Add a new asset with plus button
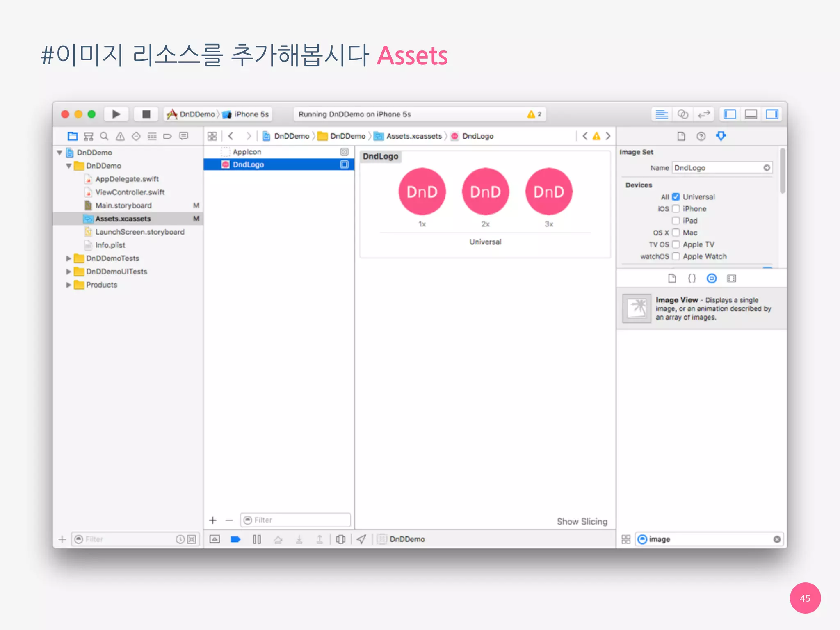Image resolution: width=840 pixels, height=630 pixels. [212, 520]
